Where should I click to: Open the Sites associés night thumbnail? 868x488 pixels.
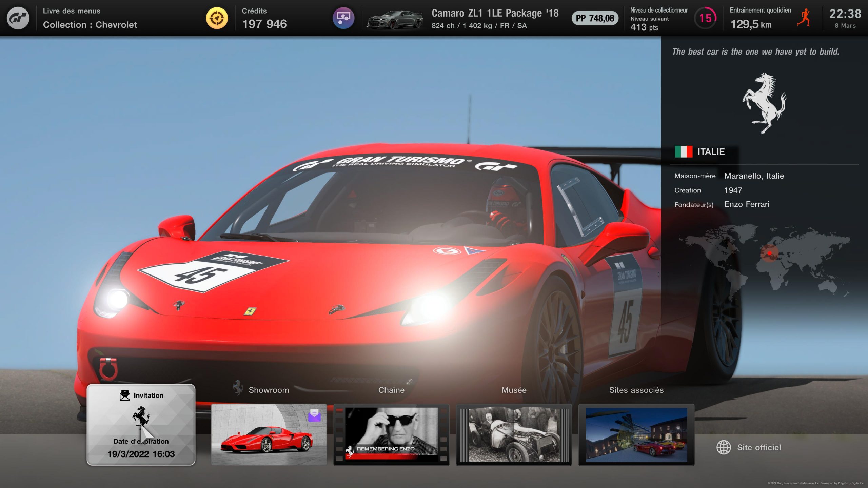coord(636,434)
